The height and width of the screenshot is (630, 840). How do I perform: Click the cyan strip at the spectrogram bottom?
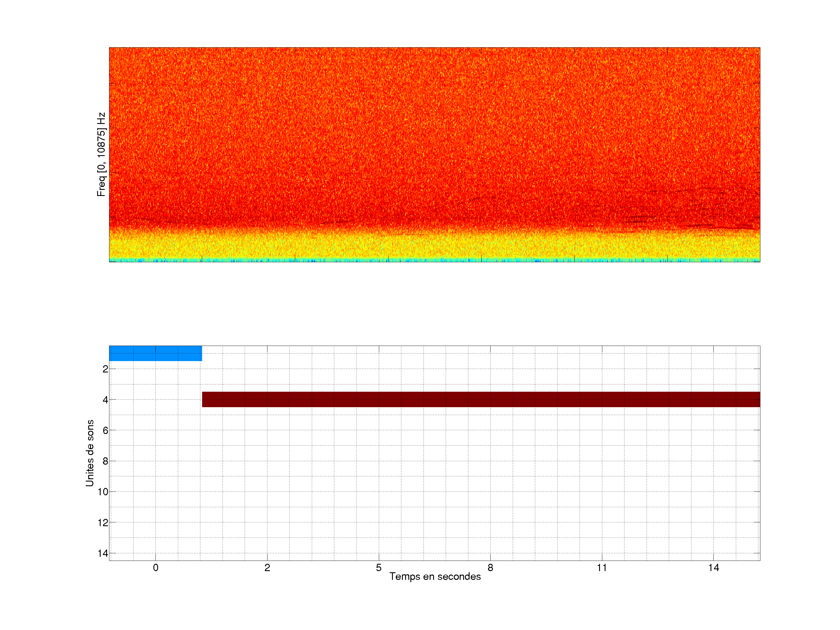(434, 260)
